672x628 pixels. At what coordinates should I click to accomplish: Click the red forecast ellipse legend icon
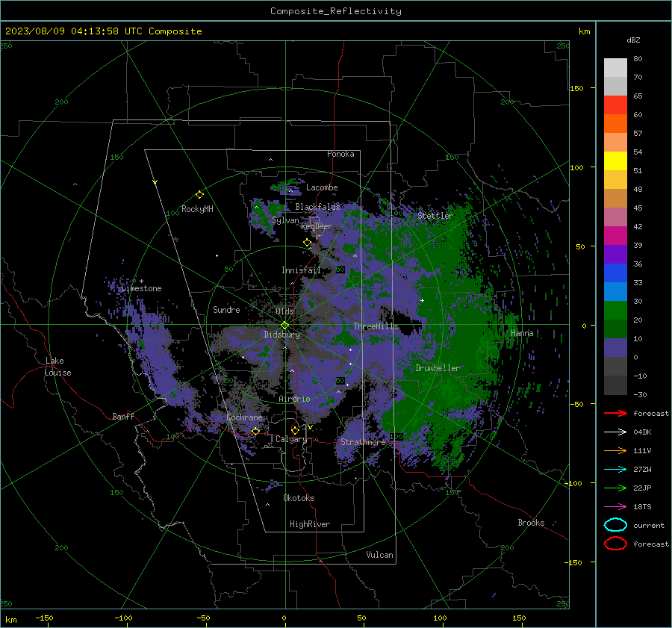(x=615, y=544)
